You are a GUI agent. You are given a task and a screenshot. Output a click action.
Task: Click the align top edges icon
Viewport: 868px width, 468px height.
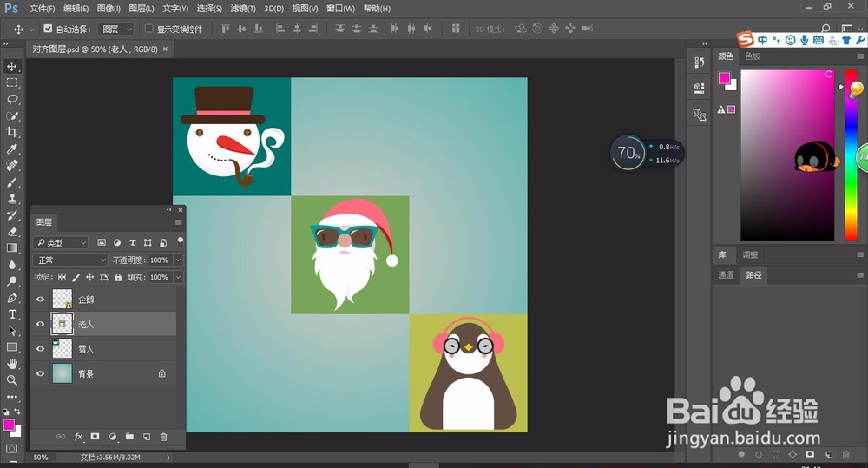(226, 29)
